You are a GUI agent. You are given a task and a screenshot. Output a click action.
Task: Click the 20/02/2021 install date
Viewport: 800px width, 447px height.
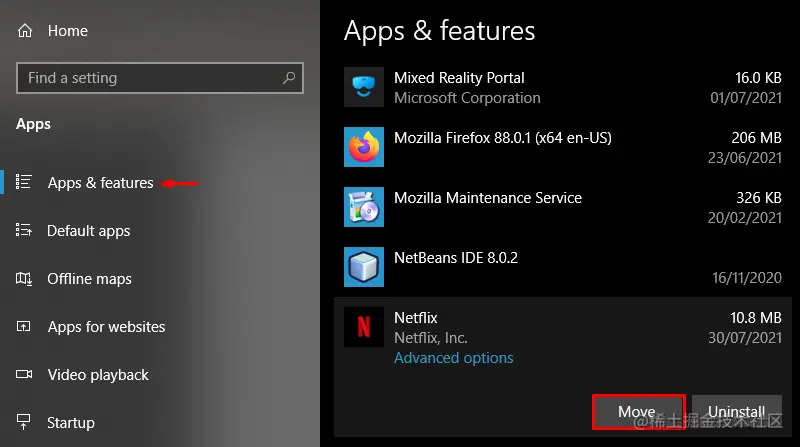click(745, 218)
